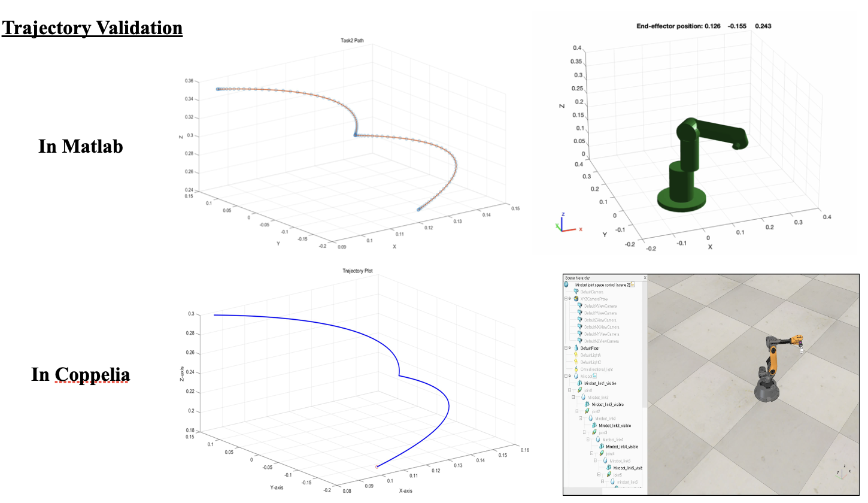Select DefaultXViewCamera tree item
Viewport: 868px width, 503px height.
(x=601, y=306)
